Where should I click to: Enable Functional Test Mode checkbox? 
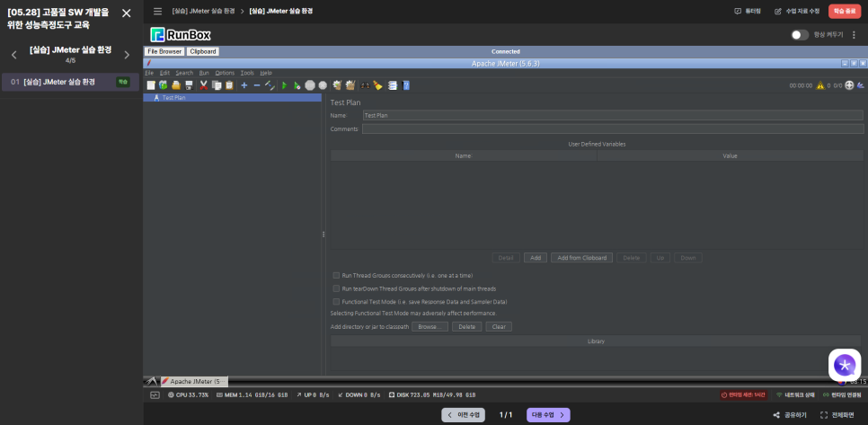(336, 302)
